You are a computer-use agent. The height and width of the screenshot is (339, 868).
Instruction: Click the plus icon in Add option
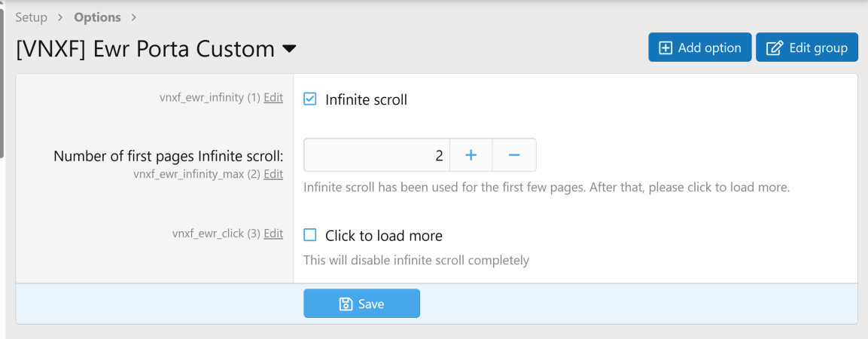[665, 48]
